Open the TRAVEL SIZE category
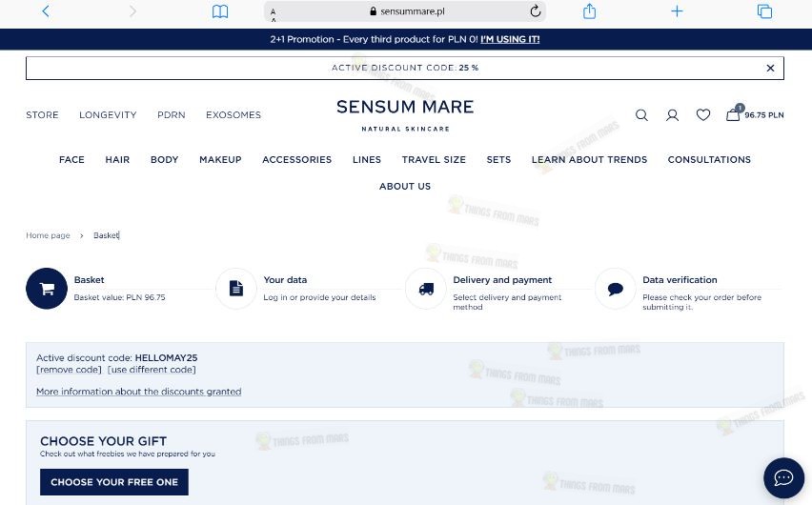This screenshot has height=505, width=812. [x=434, y=159]
